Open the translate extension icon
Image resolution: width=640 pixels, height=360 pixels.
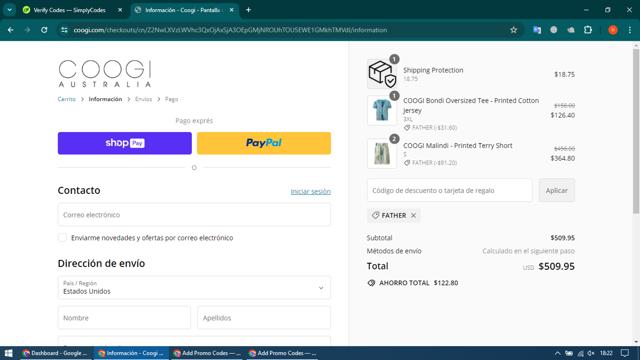pos(537,30)
